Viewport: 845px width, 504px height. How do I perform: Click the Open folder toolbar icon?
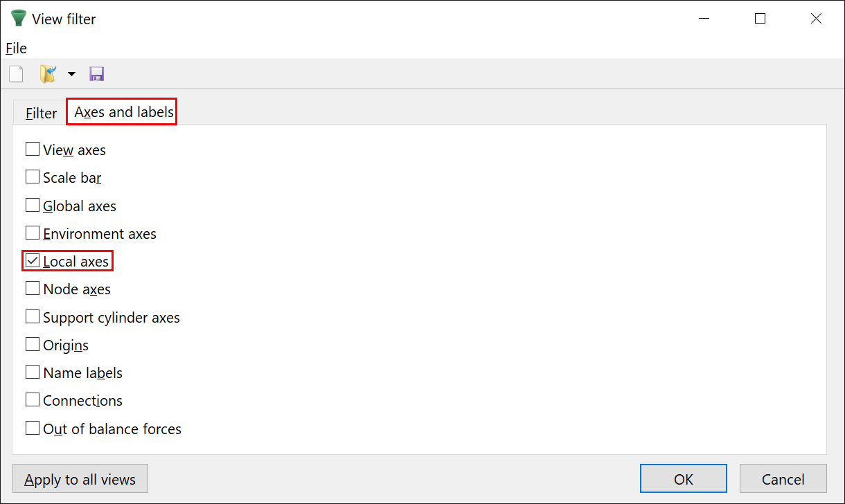click(48, 74)
